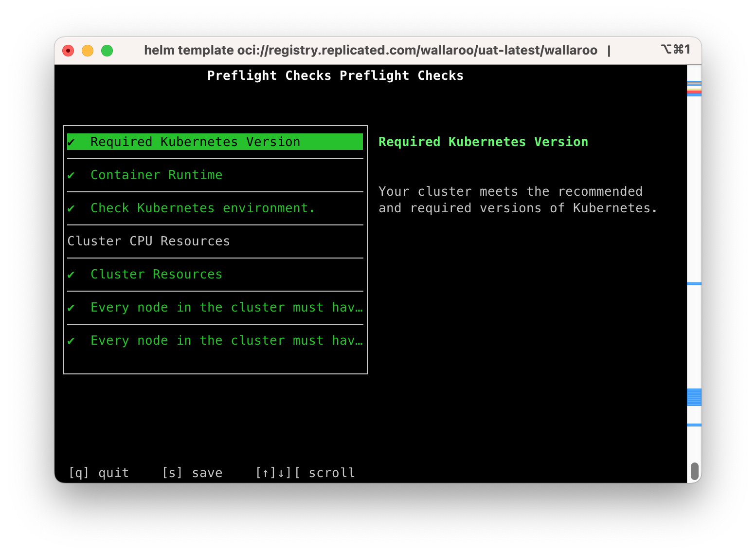Select the Container Runtime check result
The image size is (756, 555).
click(x=157, y=175)
